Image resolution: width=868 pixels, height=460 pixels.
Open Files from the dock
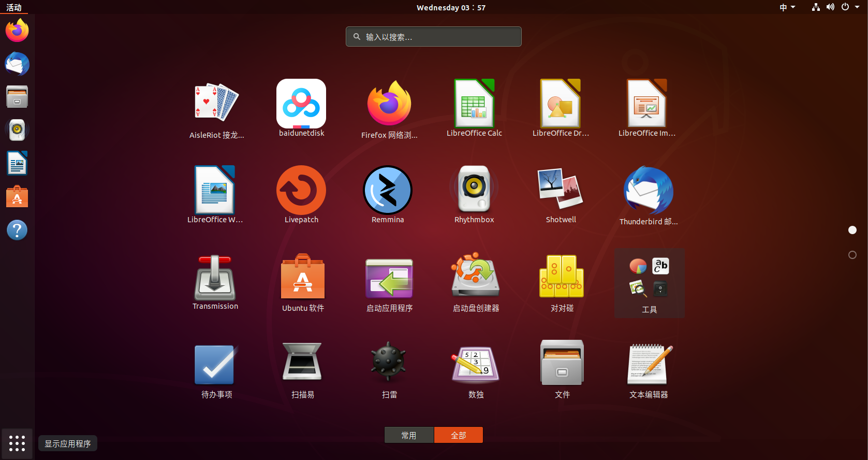tap(17, 97)
